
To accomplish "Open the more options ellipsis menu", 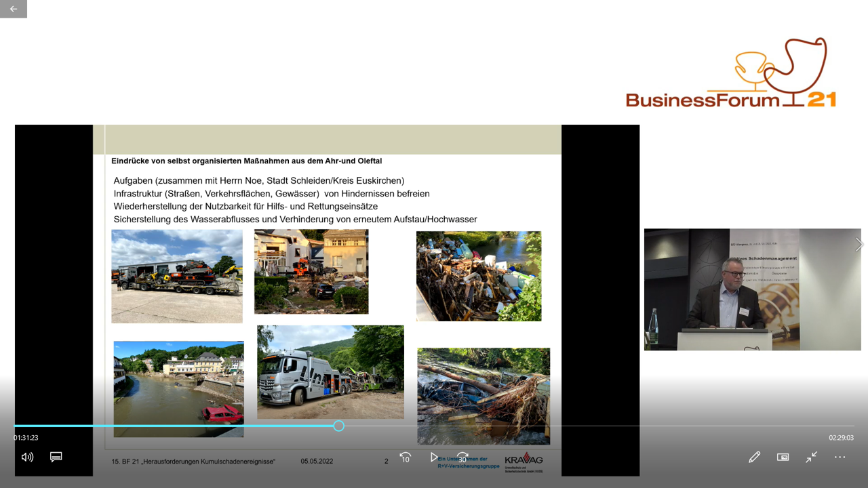I will 840,457.
